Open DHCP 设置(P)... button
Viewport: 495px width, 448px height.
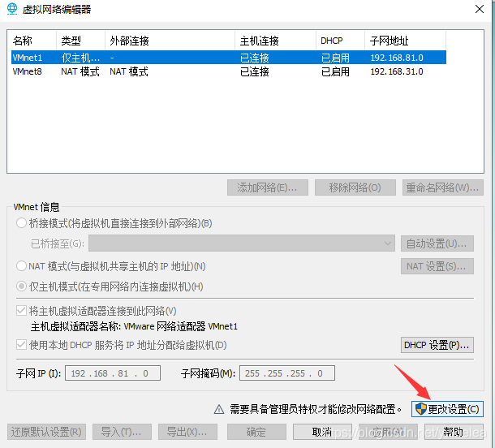click(437, 345)
